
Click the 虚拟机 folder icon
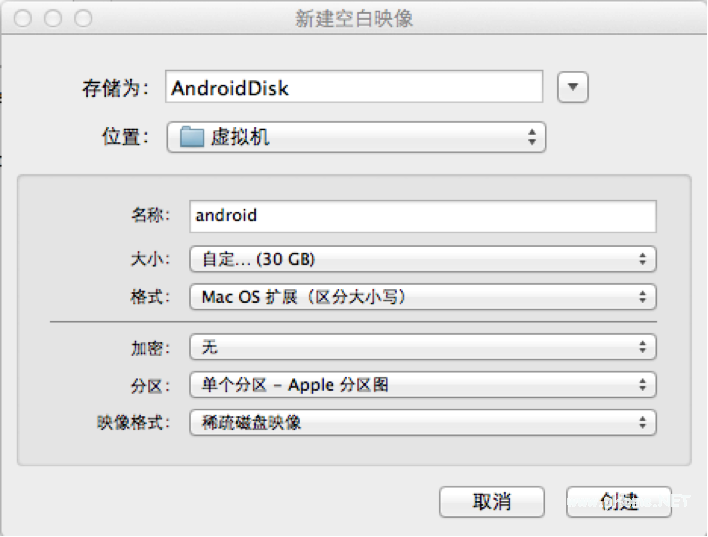[192, 138]
